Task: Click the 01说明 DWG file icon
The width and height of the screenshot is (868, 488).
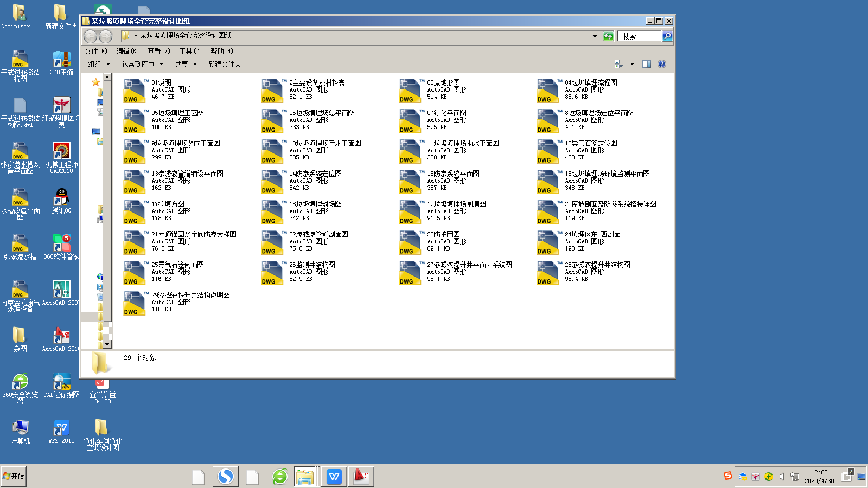Action: [135, 90]
